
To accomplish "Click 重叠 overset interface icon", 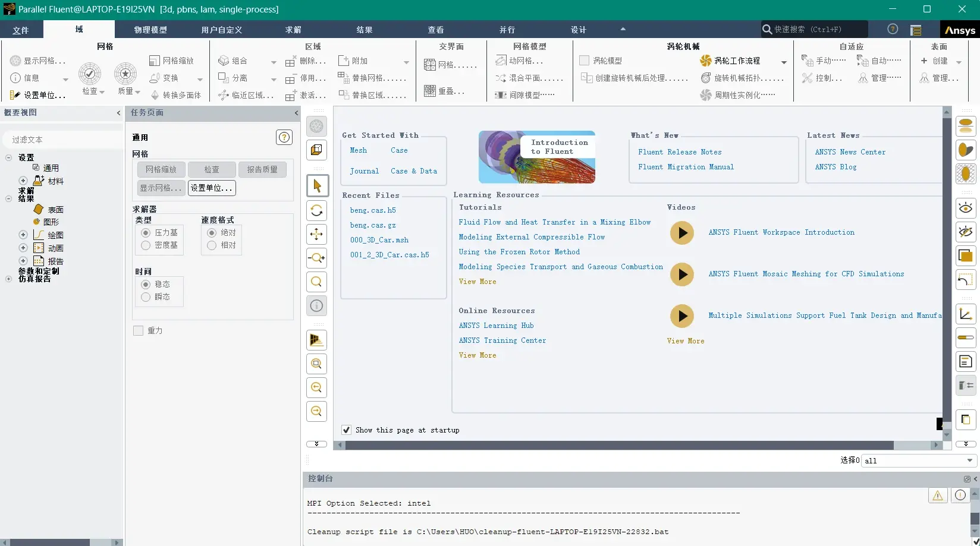I will coord(430,91).
